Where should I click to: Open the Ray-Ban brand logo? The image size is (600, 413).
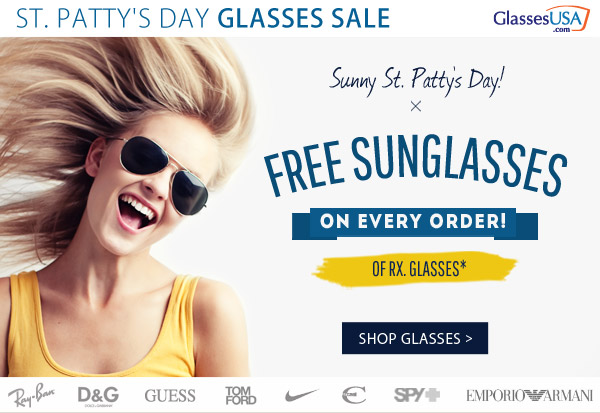32,395
